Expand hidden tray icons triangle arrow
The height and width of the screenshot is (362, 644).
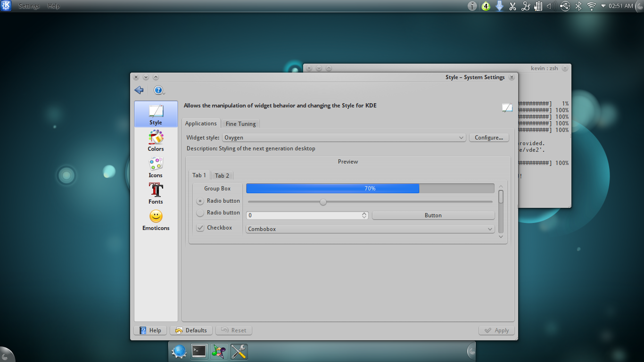(x=603, y=6)
